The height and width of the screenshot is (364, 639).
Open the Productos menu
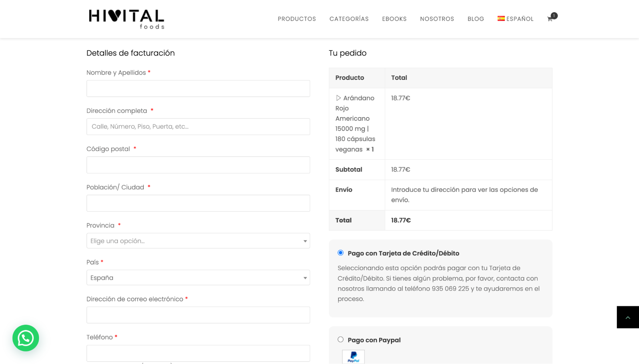click(x=297, y=19)
